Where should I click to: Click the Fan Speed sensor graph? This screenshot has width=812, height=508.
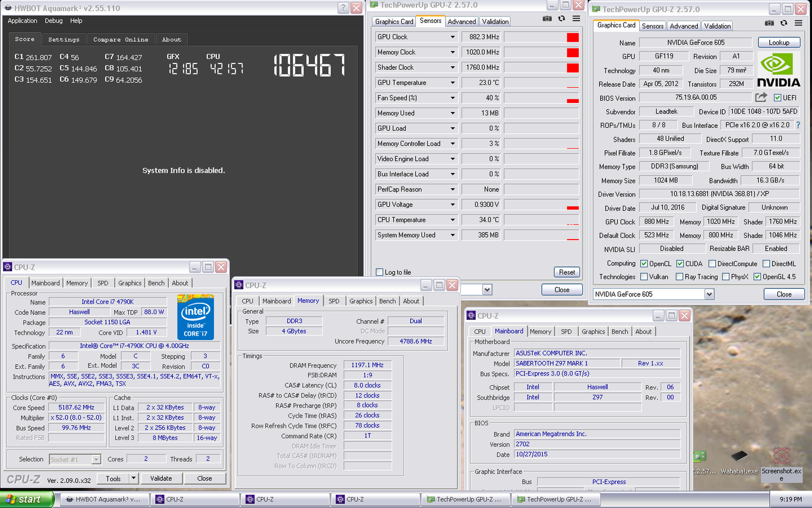click(541, 98)
